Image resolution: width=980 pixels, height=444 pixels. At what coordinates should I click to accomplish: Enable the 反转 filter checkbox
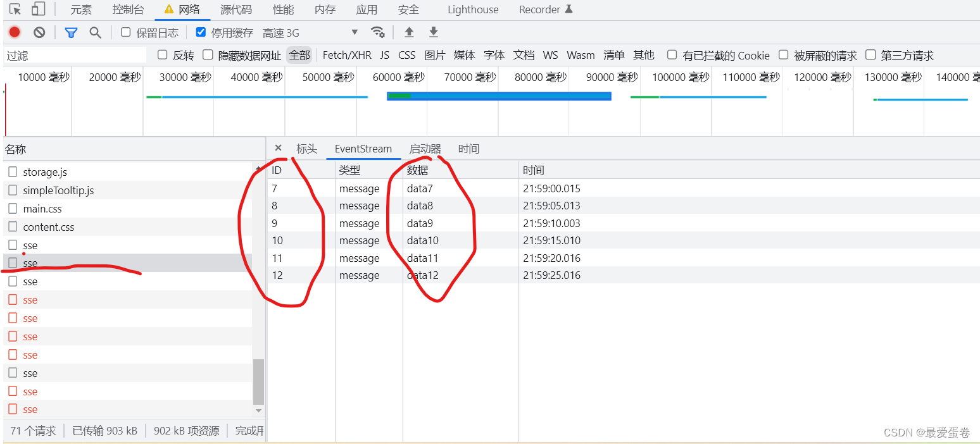click(162, 55)
